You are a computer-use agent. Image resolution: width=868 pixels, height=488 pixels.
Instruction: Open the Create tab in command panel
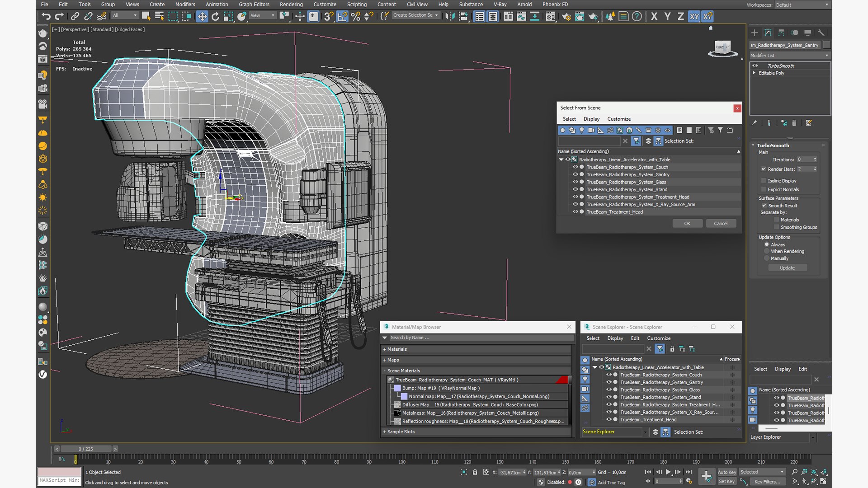pyautogui.click(x=754, y=33)
